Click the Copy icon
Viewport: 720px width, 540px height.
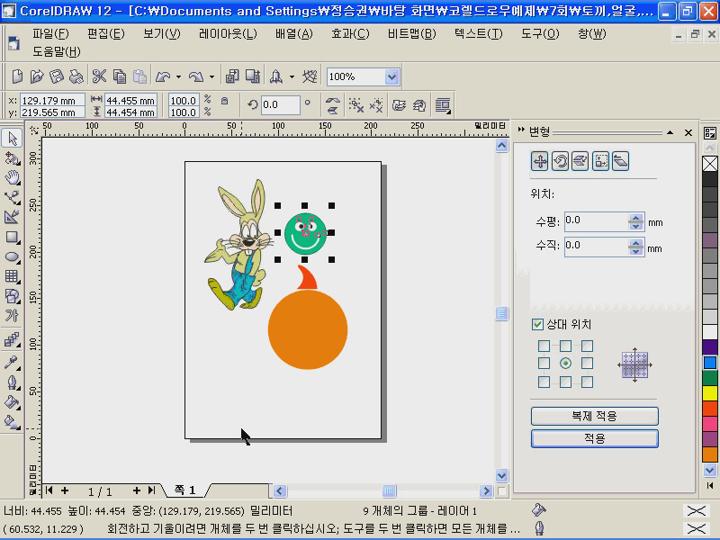click(x=119, y=76)
